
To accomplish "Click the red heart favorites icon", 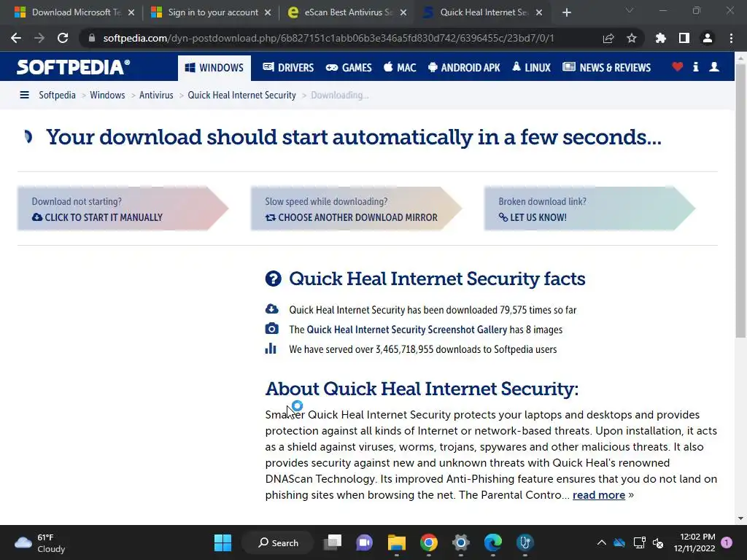I will [x=678, y=67].
